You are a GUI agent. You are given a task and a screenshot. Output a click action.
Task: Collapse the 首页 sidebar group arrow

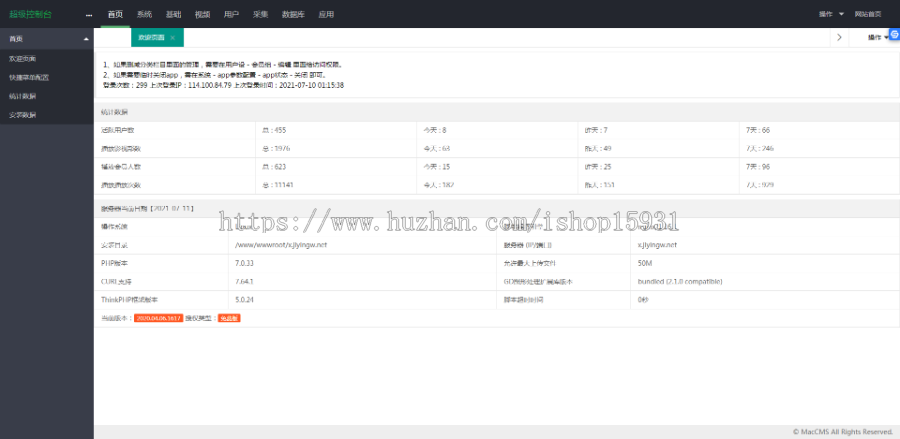pyautogui.click(x=86, y=39)
